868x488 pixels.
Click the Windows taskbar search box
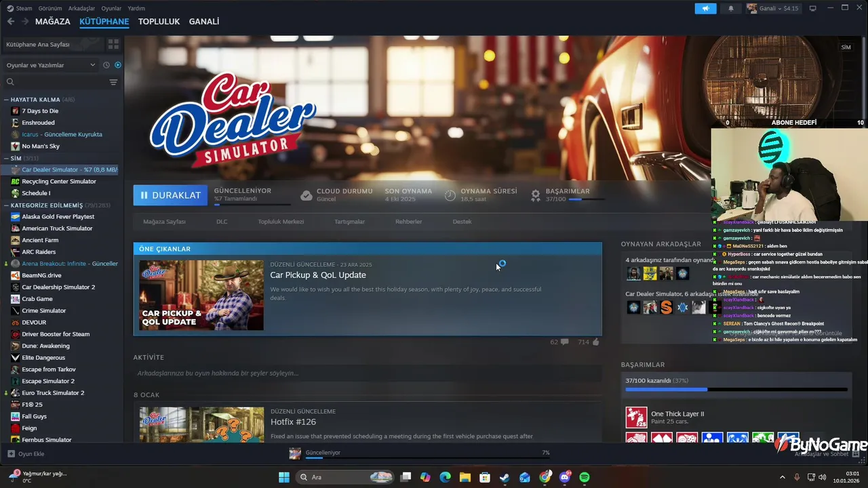[x=345, y=477]
